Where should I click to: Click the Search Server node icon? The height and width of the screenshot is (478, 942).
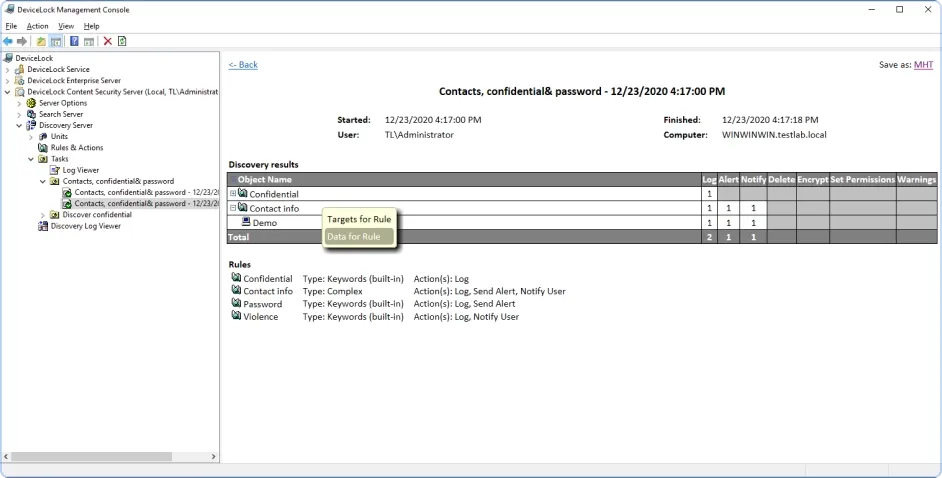pos(31,114)
